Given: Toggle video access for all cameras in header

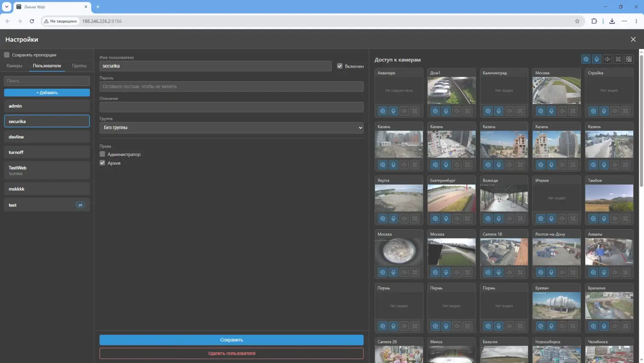Looking at the screenshot, I should pos(586,59).
